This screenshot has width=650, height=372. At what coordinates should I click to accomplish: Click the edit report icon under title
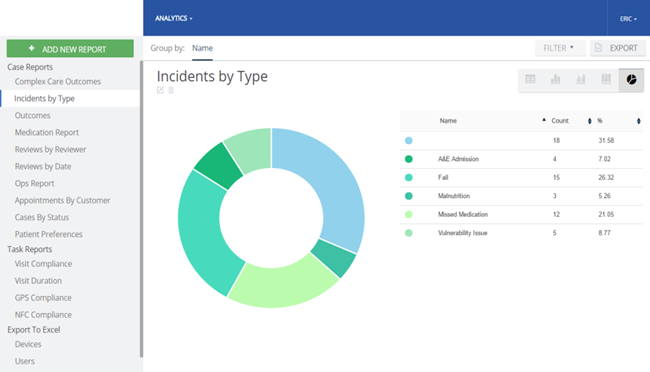[160, 90]
